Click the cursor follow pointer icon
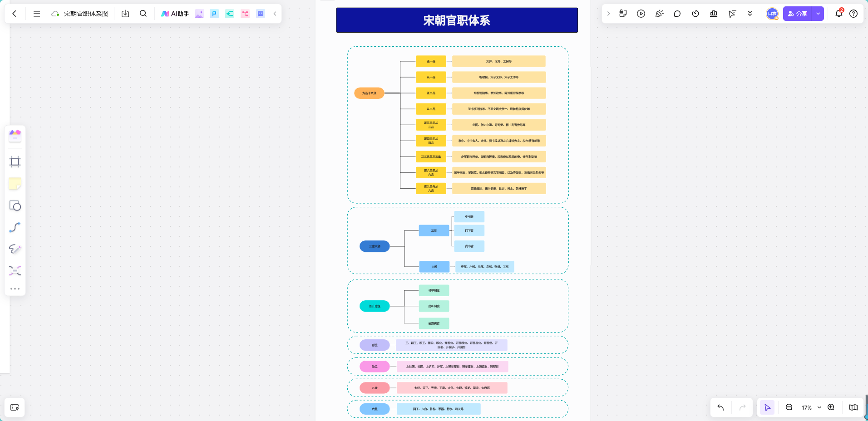Image resolution: width=868 pixels, height=421 pixels. (x=732, y=14)
